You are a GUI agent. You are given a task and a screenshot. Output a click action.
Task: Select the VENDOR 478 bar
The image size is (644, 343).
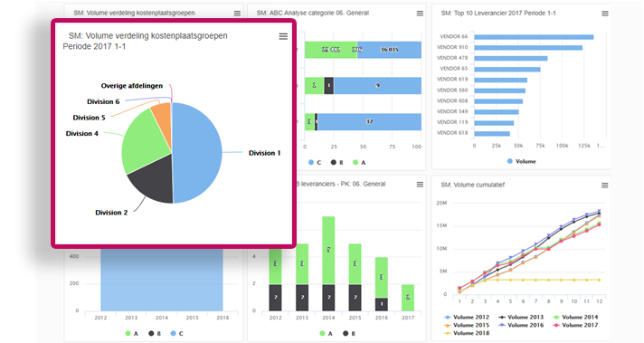click(x=511, y=58)
